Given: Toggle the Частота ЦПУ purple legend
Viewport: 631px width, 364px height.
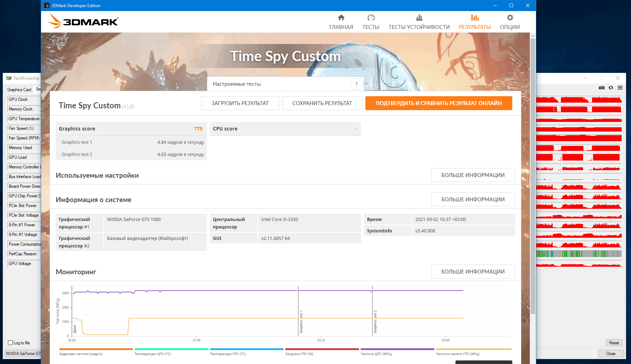Looking at the screenshot, I should pos(397,351).
